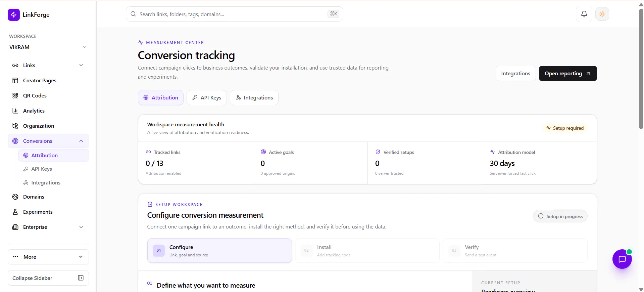Open Organization in sidebar
The image size is (644, 292).
click(39, 126)
